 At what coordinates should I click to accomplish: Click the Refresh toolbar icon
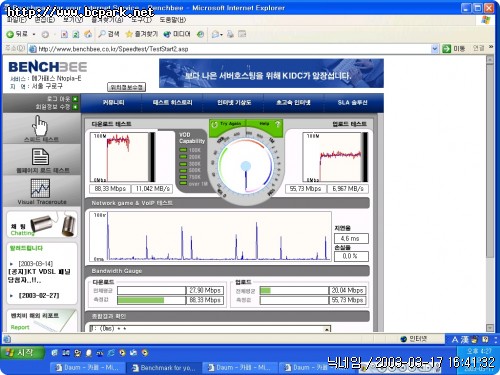tap(76, 34)
